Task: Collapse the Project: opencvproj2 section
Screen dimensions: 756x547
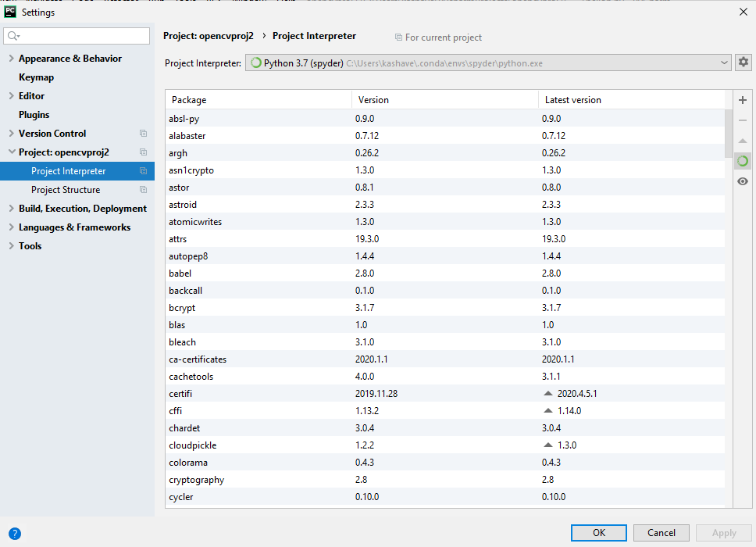Action: [x=12, y=152]
